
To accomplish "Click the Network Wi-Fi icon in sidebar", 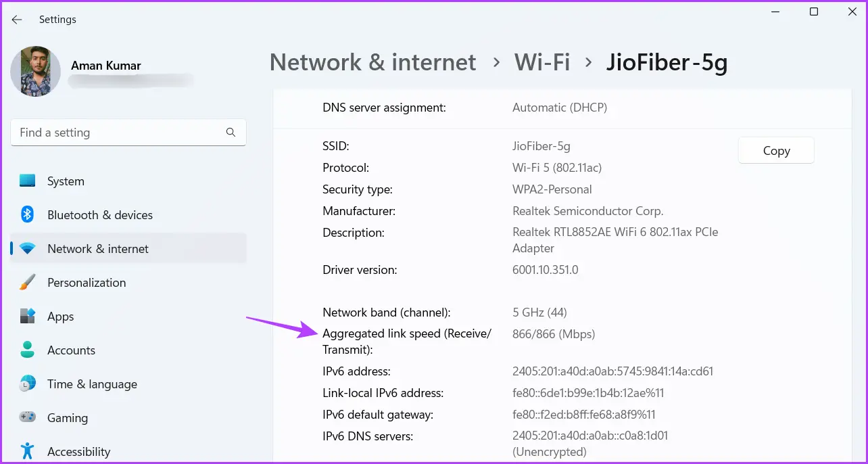I will pyautogui.click(x=27, y=249).
